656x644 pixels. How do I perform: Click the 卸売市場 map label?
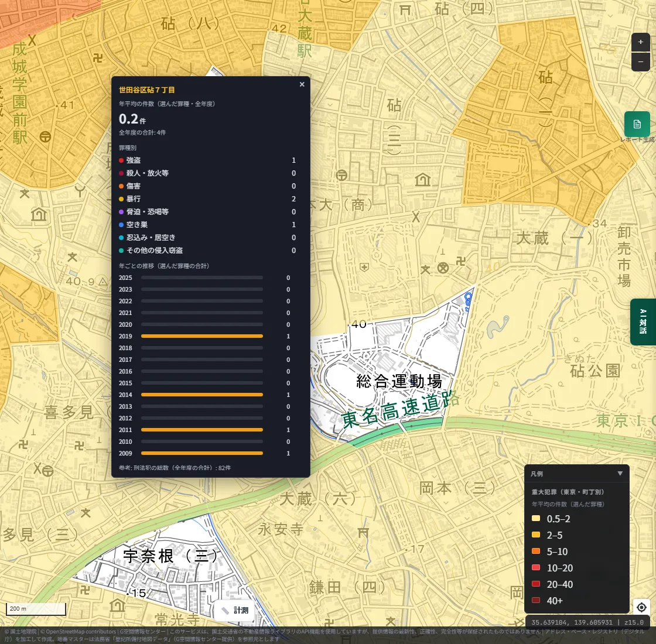click(x=624, y=256)
